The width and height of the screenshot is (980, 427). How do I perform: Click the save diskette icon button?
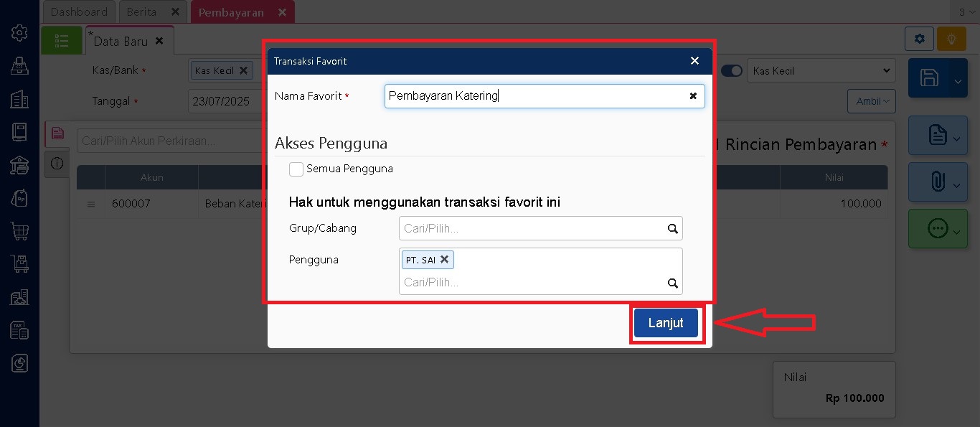click(929, 78)
